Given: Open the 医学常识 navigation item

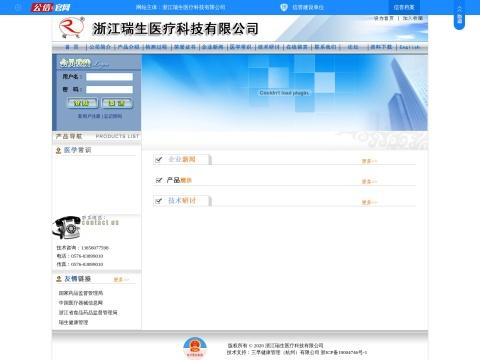Looking at the screenshot, I should pos(241,47).
